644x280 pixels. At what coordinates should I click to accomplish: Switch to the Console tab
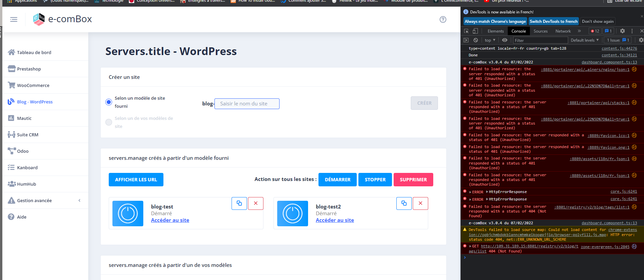click(x=518, y=31)
